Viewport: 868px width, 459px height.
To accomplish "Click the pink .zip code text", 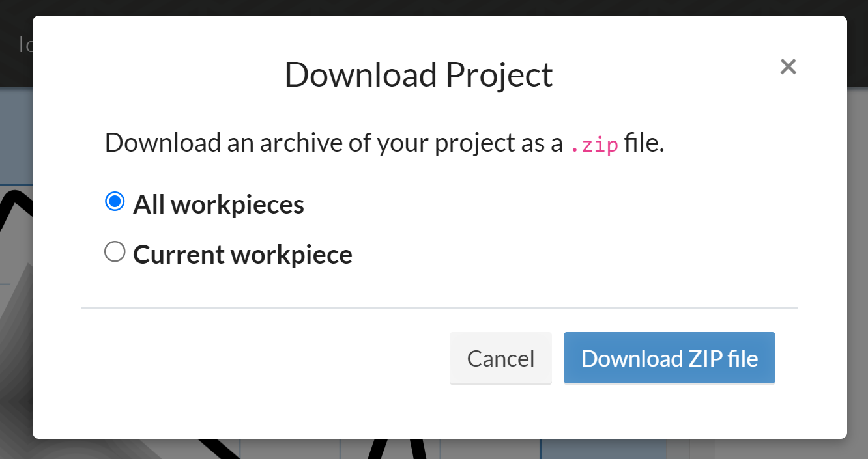I will pyautogui.click(x=594, y=144).
